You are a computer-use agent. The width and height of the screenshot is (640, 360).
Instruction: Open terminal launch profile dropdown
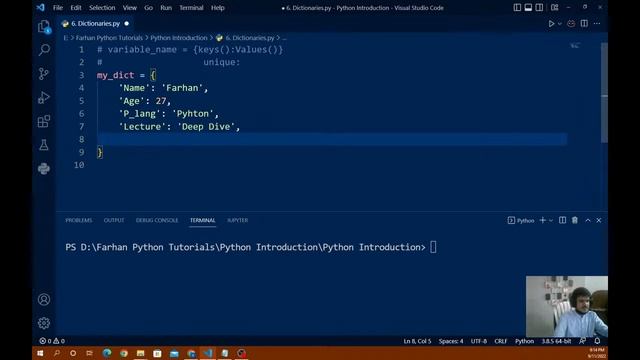coord(551,220)
